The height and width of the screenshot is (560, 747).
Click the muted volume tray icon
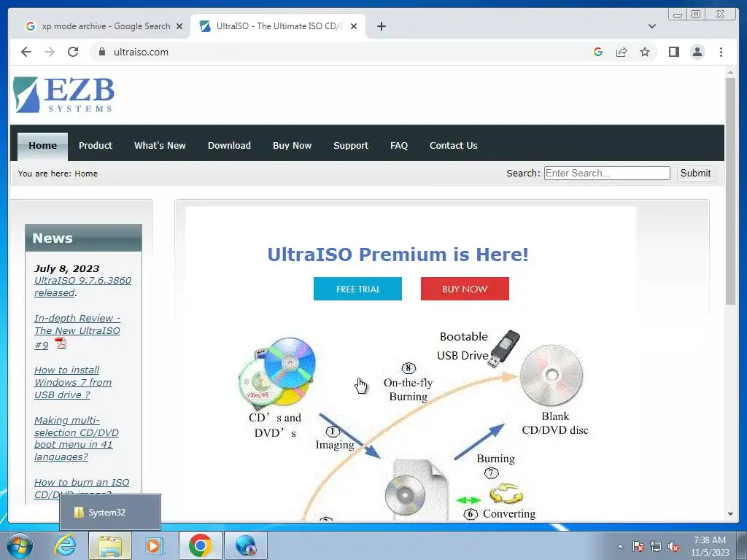click(673, 546)
